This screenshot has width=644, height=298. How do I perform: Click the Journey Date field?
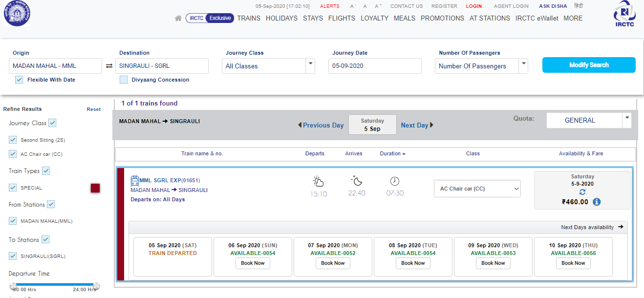click(375, 66)
